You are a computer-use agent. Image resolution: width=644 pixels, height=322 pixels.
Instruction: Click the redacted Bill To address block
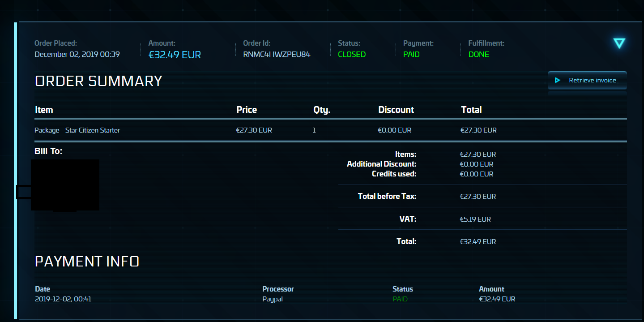pos(65,185)
